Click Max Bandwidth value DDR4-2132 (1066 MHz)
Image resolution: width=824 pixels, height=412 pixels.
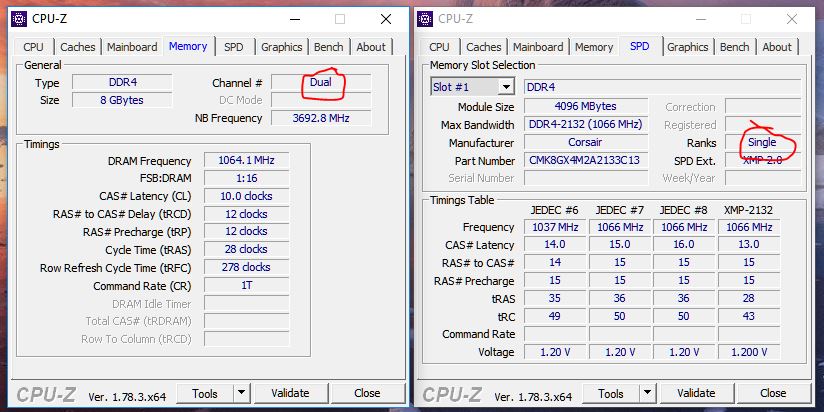586,125
